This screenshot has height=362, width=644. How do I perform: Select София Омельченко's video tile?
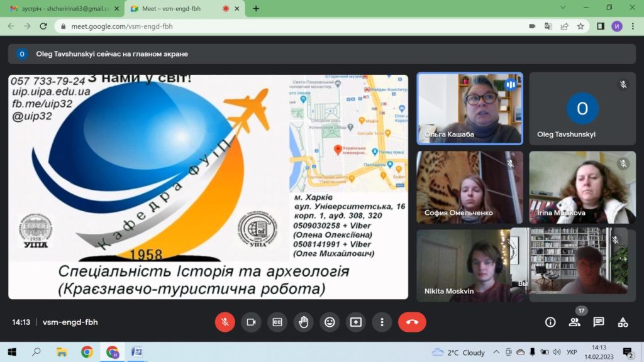tap(470, 187)
